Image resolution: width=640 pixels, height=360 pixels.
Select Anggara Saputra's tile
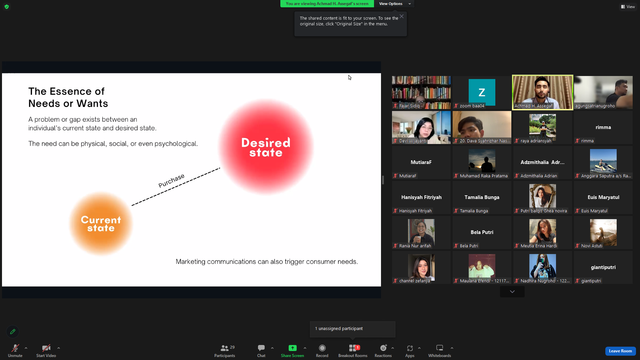[603, 162]
